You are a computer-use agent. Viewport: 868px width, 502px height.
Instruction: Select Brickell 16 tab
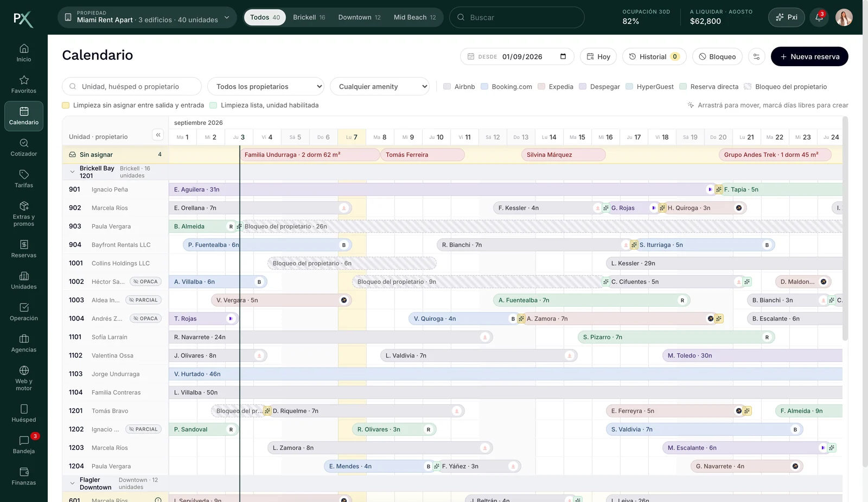309,17
